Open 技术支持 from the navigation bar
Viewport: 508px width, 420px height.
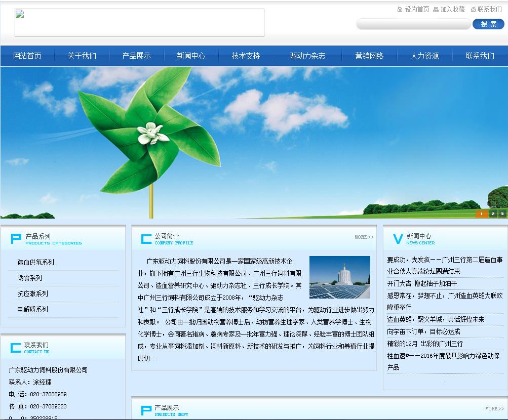[246, 56]
